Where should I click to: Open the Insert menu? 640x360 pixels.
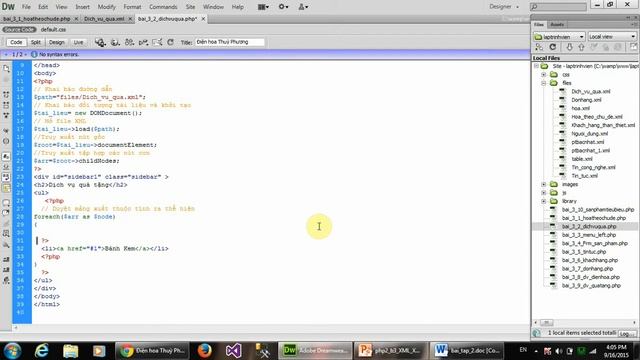82,7
